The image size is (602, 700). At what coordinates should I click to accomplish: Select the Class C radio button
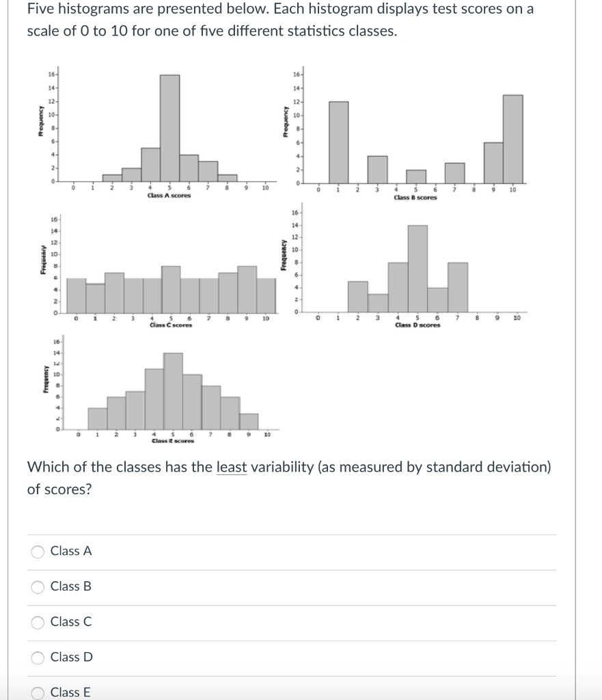[36, 622]
